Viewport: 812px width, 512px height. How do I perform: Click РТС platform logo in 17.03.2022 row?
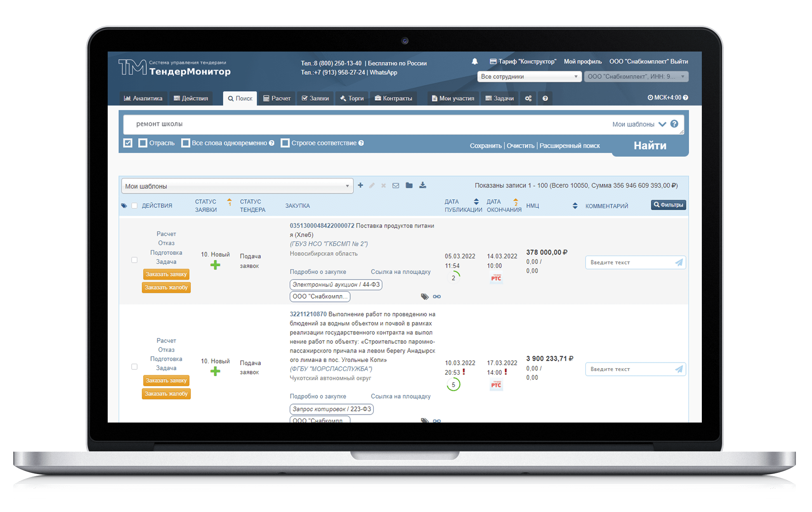(496, 385)
